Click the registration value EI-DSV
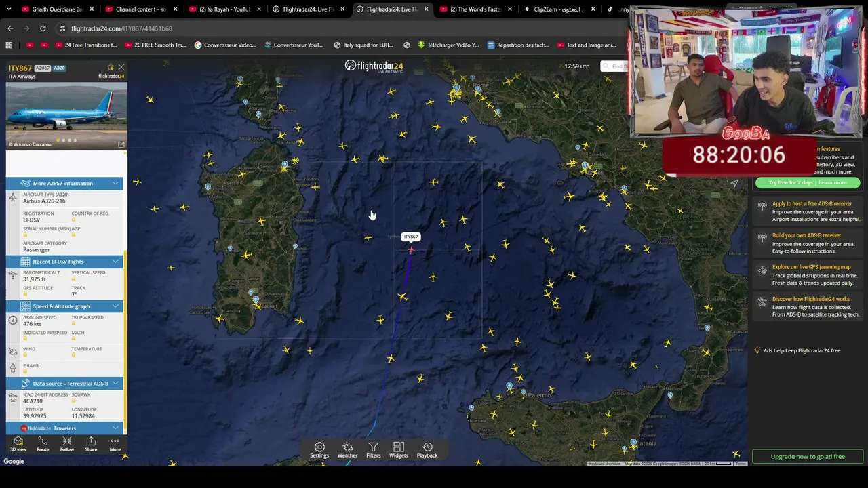The image size is (868, 488). [32, 220]
